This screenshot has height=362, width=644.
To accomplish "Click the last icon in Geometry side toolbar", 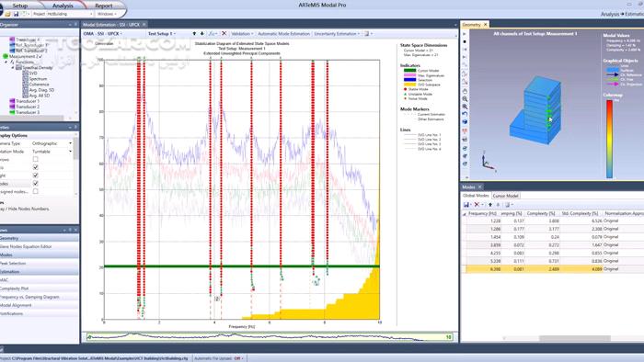I will click(465, 164).
